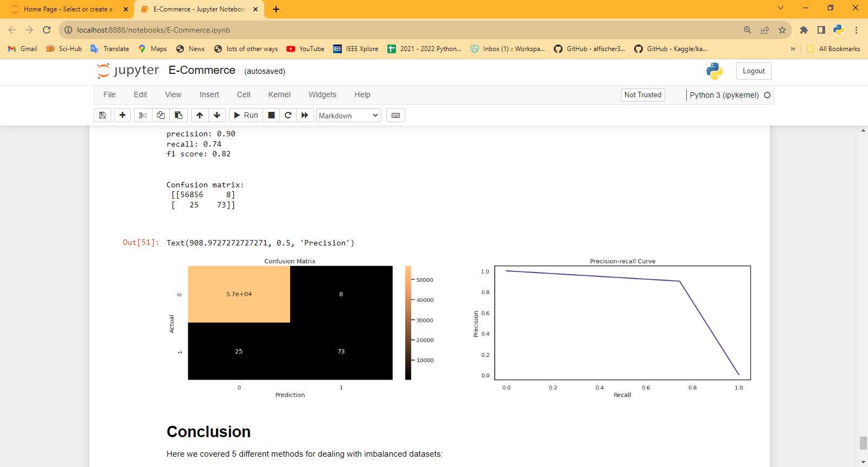The width and height of the screenshot is (868, 467).
Task: Open the Maps bookmark
Action: [x=152, y=49]
